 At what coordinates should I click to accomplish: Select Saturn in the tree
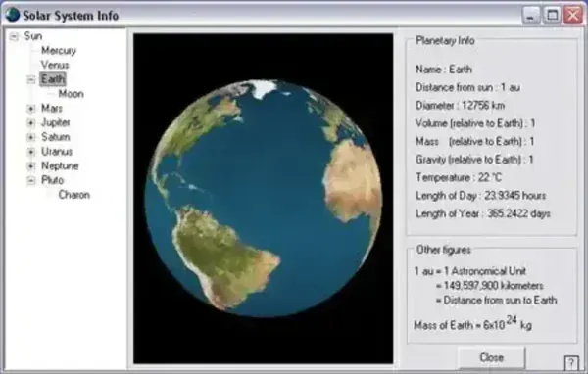[56, 137]
